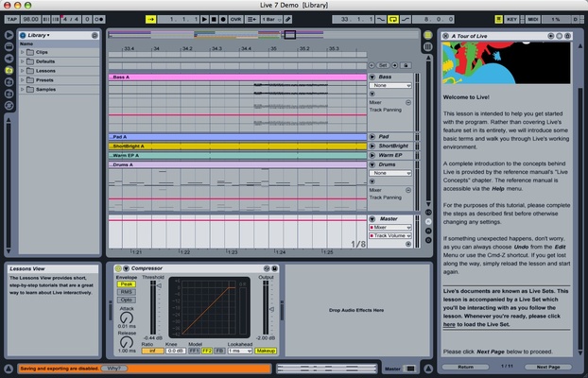588x378 pixels.
Task: Open the Lookahead 1 ms dropdown
Action: point(240,351)
